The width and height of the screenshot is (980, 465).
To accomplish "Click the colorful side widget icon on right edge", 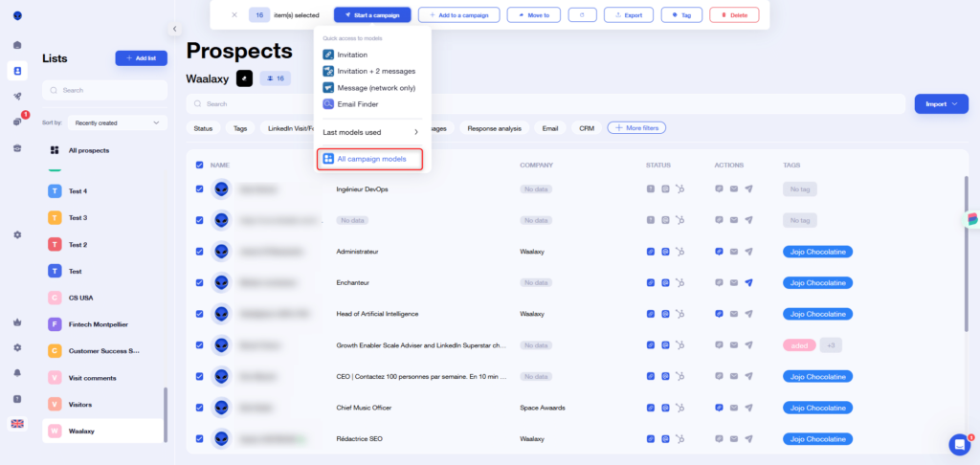I will pos(972,219).
